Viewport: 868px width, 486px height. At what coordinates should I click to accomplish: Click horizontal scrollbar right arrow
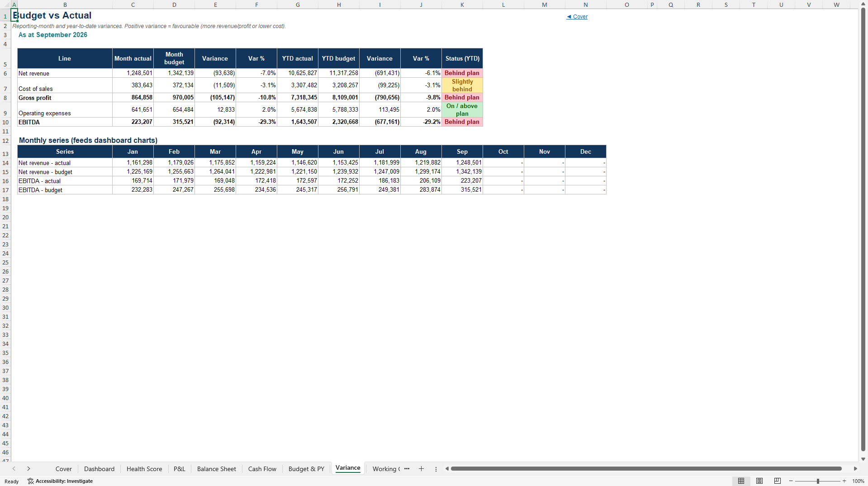[855, 469]
